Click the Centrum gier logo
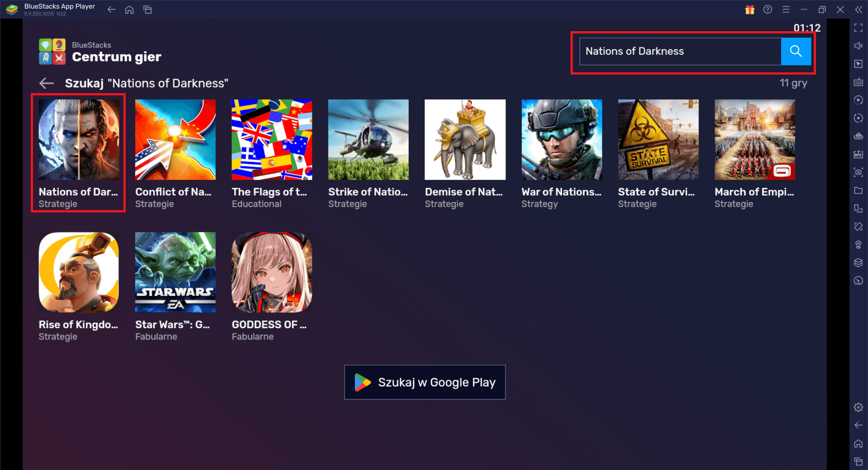Viewport: 868px width, 470px height. [x=52, y=52]
